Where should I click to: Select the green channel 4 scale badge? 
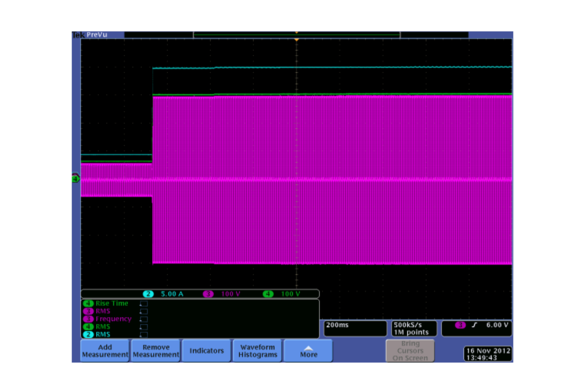[x=268, y=294]
